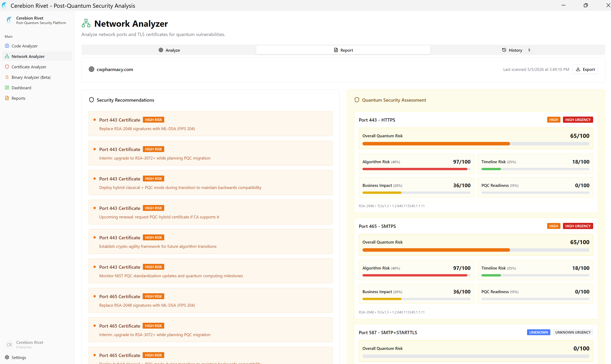Click UNKNOWN URGENCY badge on Port 587
The width and height of the screenshot is (611, 364).
pyautogui.click(x=573, y=332)
